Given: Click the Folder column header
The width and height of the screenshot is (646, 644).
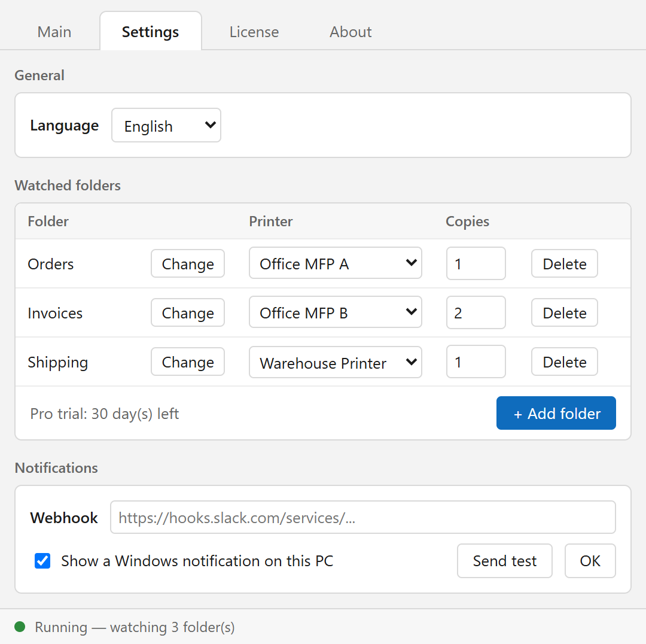Looking at the screenshot, I should [x=48, y=221].
